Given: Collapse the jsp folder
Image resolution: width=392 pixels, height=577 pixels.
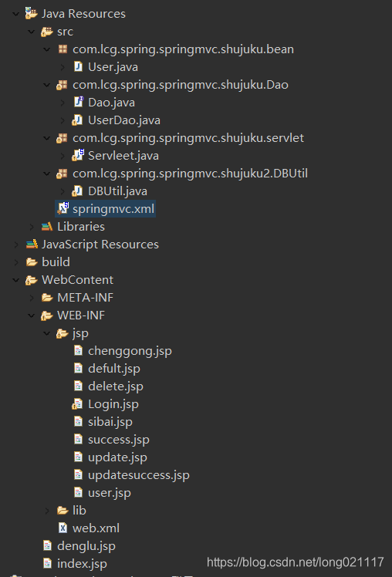Looking at the screenshot, I should (x=47, y=333).
